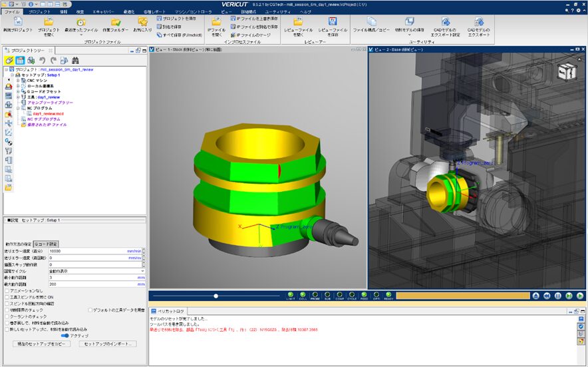
Task: Click the レビューファイルを保存 icon
Action: tap(332, 23)
